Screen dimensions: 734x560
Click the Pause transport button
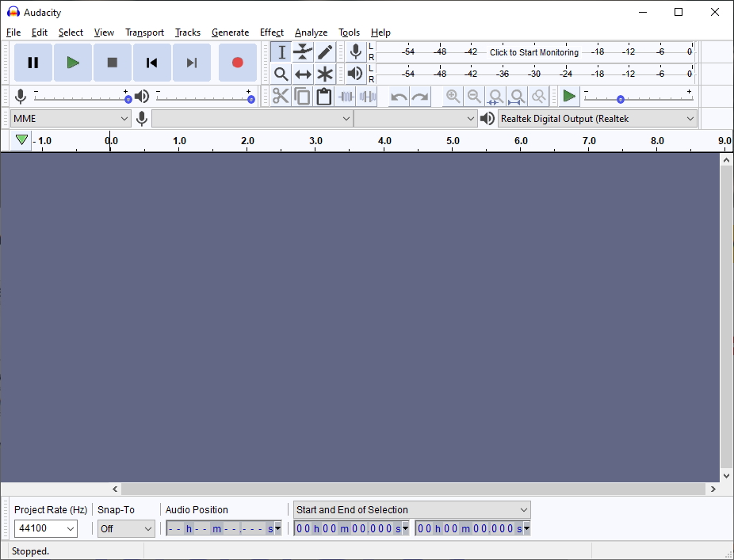pyautogui.click(x=32, y=63)
